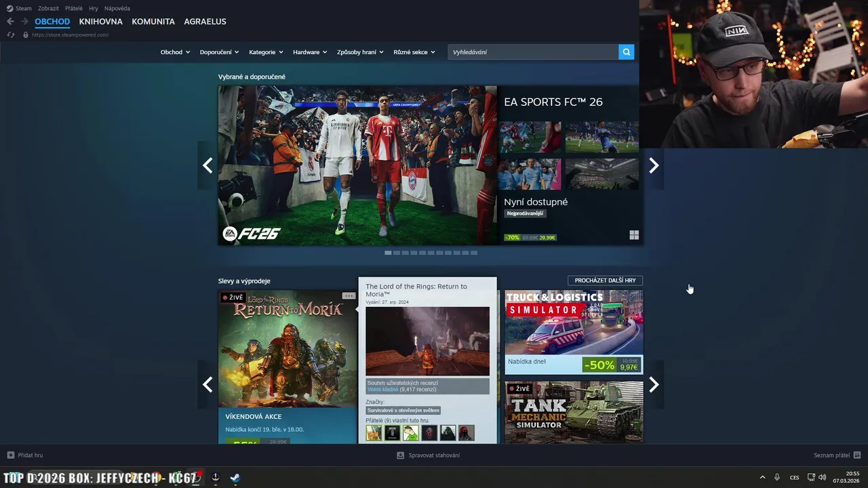
Task: Click the plus icon next to Přidat hru
Action: click(x=10, y=455)
